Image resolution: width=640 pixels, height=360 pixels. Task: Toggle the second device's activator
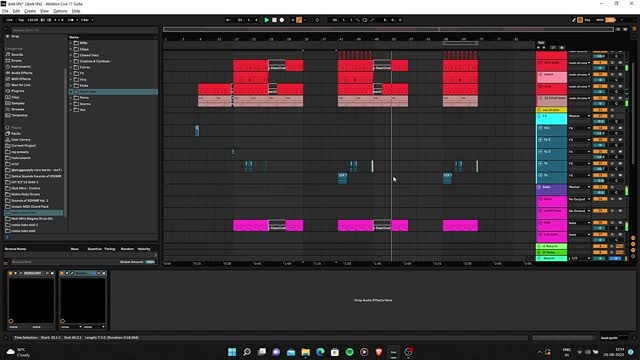point(62,273)
